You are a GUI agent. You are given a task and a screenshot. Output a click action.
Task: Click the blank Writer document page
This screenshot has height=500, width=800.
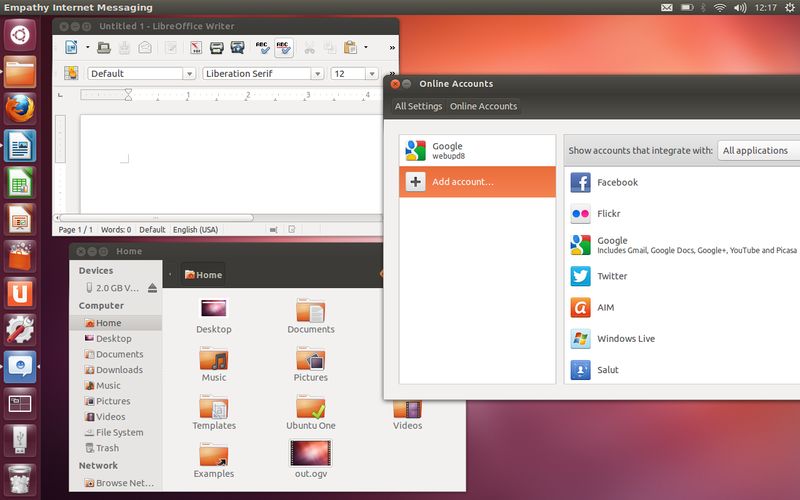(x=231, y=163)
